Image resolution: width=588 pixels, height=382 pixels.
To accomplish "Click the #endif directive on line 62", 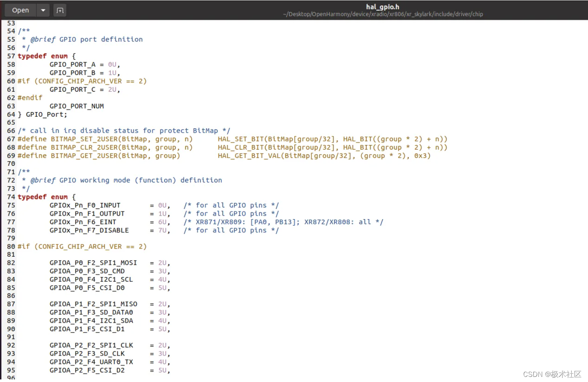I will click(x=30, y=98).
